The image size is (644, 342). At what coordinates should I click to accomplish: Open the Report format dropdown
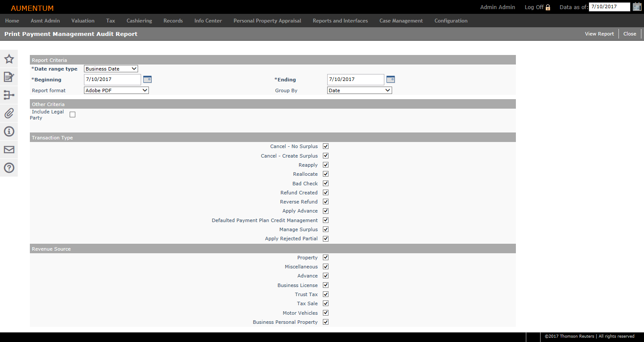[116, 90]
